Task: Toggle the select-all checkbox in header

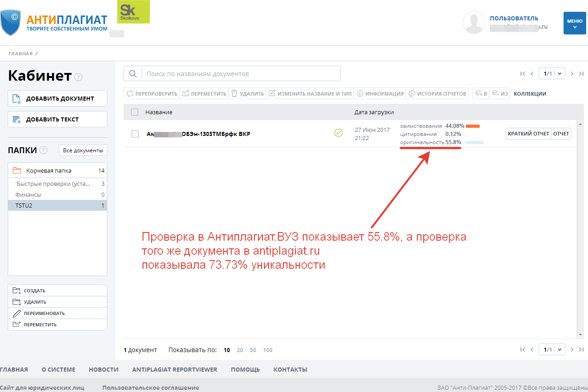Action: pos(134,112)
